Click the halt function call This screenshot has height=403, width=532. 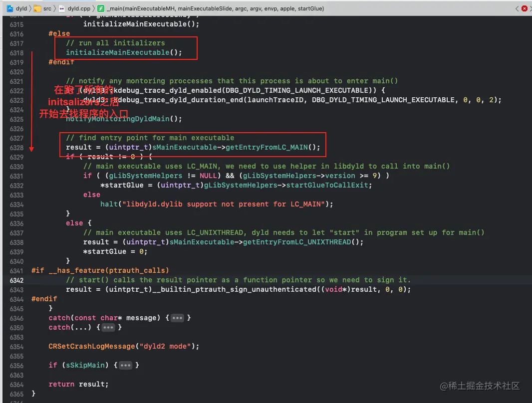(109, 204)
